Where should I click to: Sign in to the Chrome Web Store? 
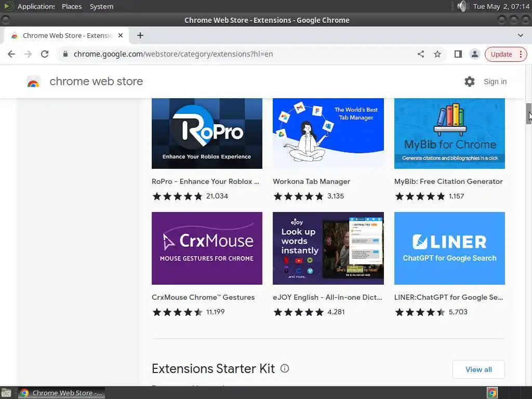click(495, 82)
